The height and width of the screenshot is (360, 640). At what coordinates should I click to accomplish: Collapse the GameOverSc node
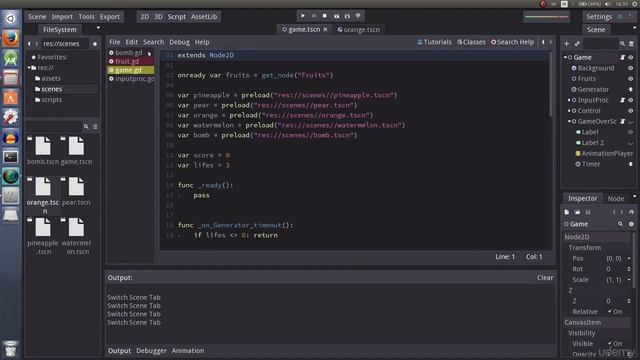[569, 121]
